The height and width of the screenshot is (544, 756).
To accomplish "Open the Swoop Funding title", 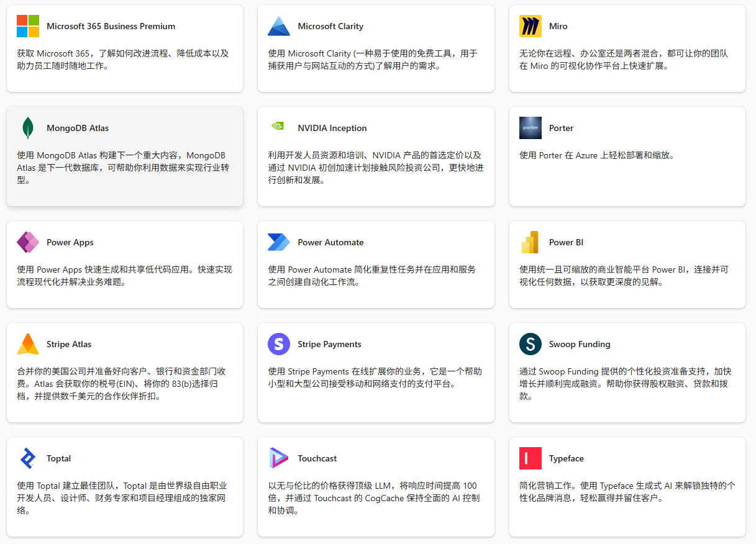I will coord(580,344).
